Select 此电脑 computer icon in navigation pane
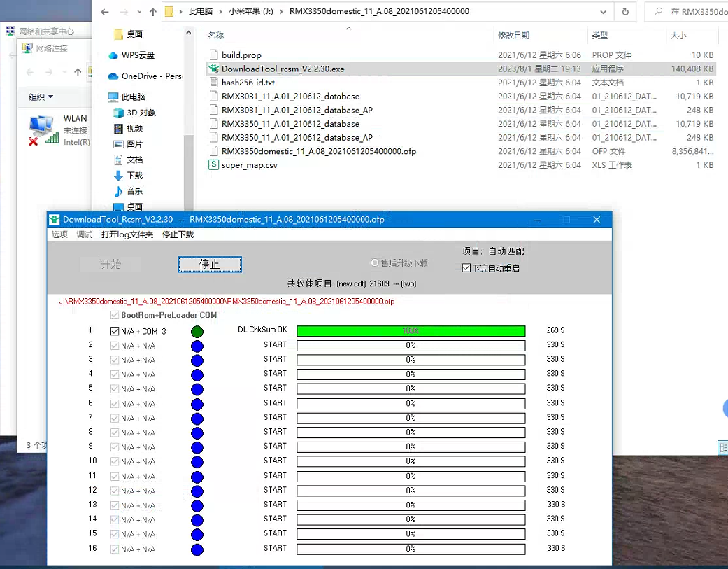The width and height of the screenshot is (728, 569). pyautogui.click(x=113, y=97)
